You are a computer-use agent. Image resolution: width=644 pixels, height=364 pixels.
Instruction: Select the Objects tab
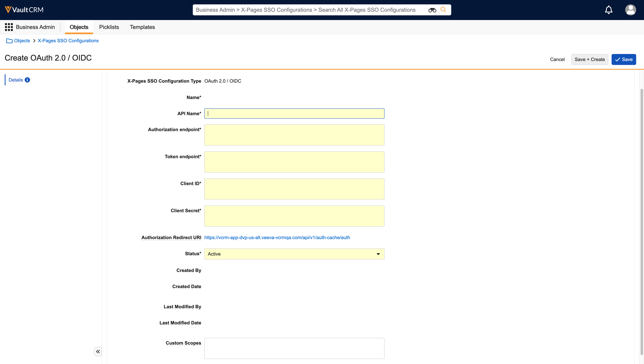point(79,27)
